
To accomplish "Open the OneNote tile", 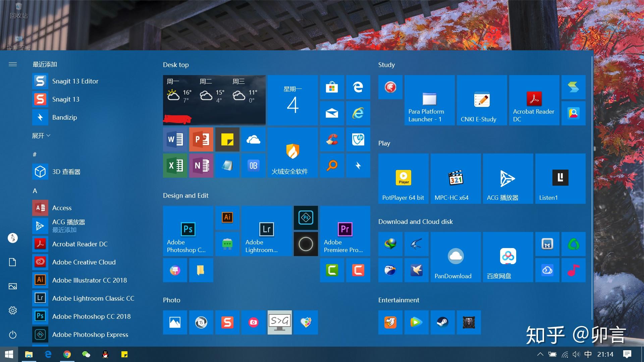I will (201, 165).
